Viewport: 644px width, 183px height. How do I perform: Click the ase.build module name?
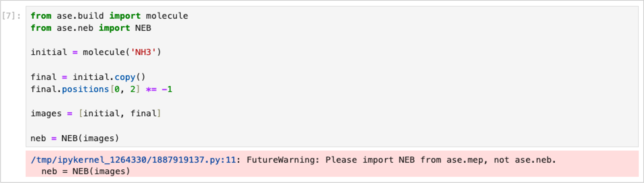pyautogui.click(x=80, y=16)
